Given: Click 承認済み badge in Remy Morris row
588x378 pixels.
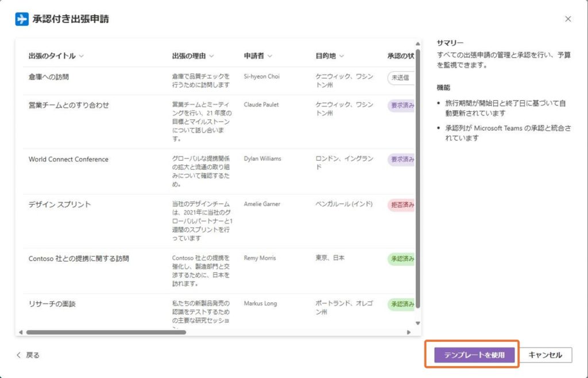Looking at the screenshot, I should click(x=401, y=259).
